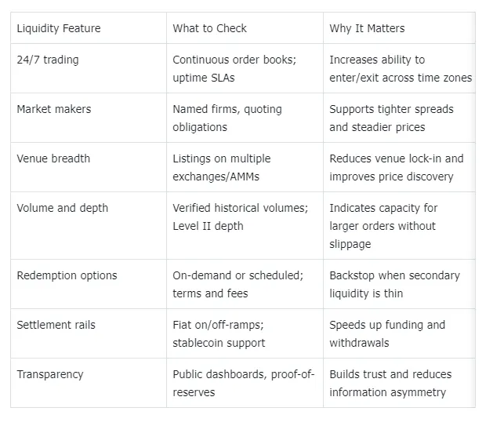
Task: Click the 'Why It Matters' header cell
Action: point(368,28)
